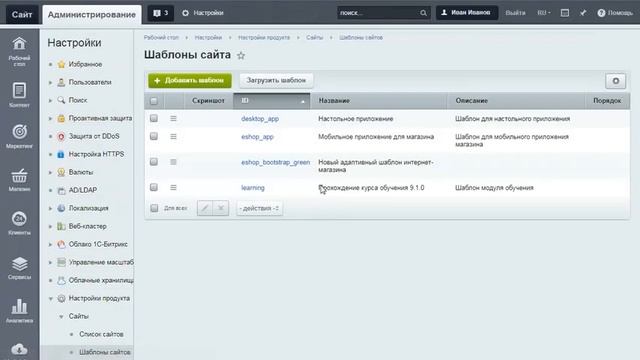This screenshot has height=360, width=640.
Task: Expand the Валюты tree node arrow
Action: pyautogui.click(x=50, y=172)
